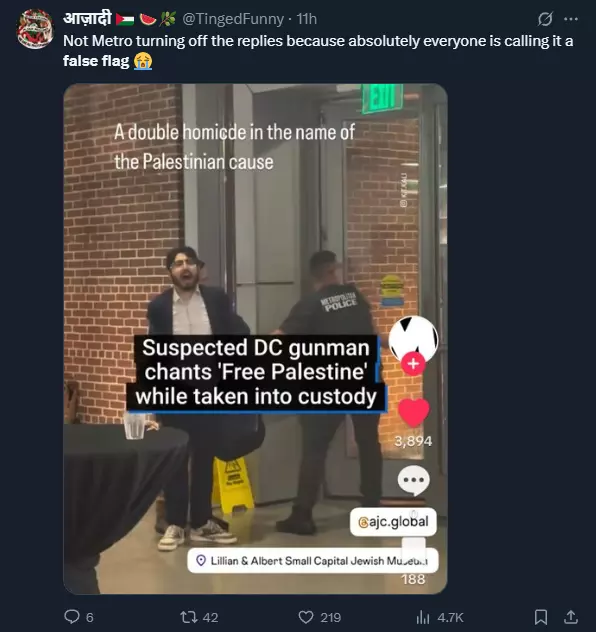
Task: Open the Lillian & Albert Small location tag
Action: tap(313, 561)
